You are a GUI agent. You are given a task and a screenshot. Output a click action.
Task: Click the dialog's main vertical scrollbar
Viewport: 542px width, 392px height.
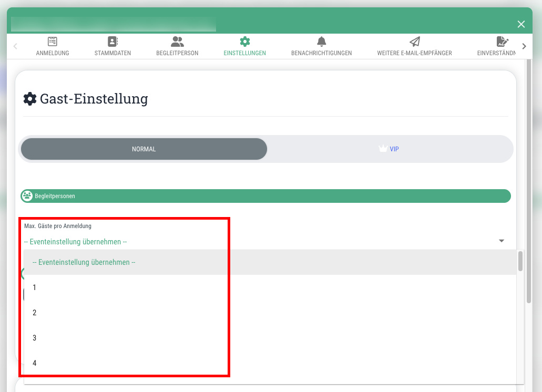[528, 181]
